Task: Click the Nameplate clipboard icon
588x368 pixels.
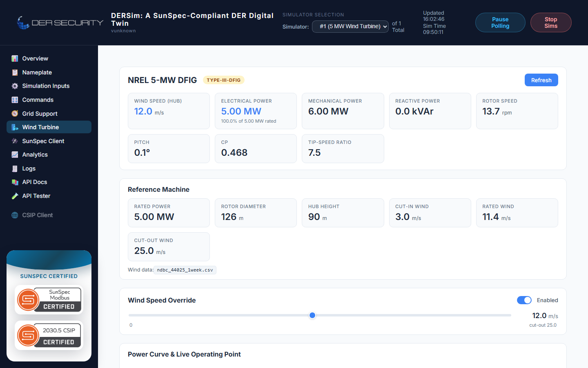Action: (x=15, y=72)
